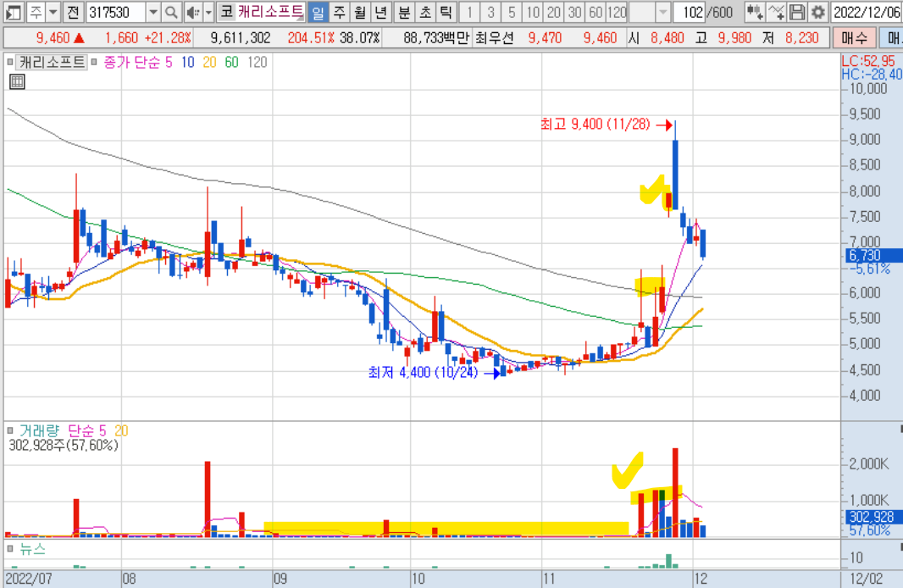The height and width of the screenshot is (588, 903).
Task: Open the data table grid icon
Action: tap(17, 82)
